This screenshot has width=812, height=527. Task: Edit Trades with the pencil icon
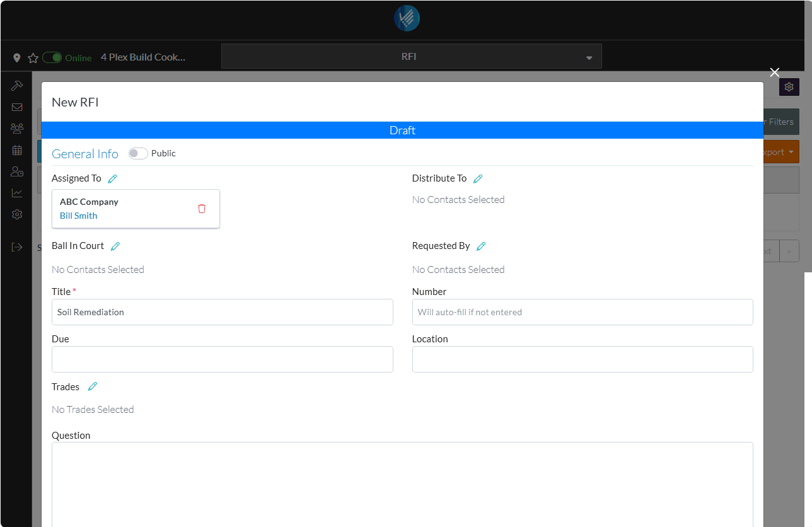pyautogui.click(x=93, y=386)
